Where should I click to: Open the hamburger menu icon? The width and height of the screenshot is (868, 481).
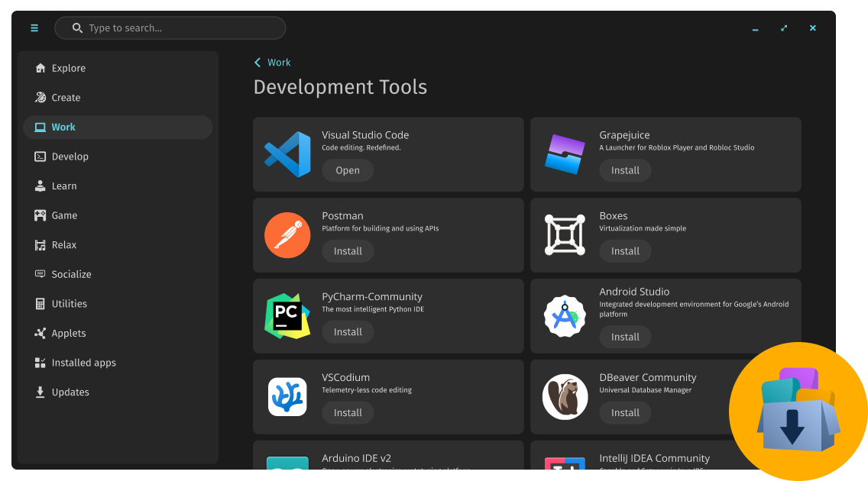click(x=34, y=28)
